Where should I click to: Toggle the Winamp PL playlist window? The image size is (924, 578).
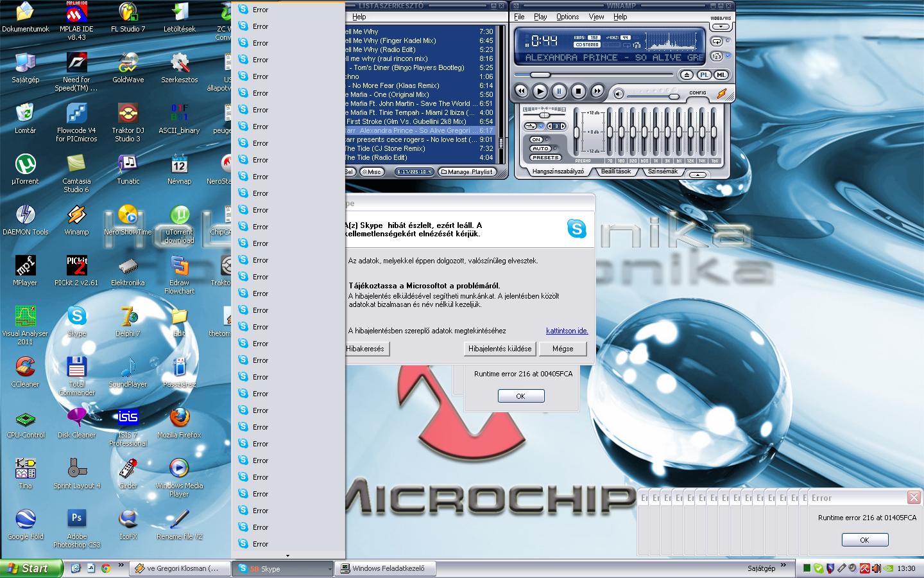click(x=705, y=75)
